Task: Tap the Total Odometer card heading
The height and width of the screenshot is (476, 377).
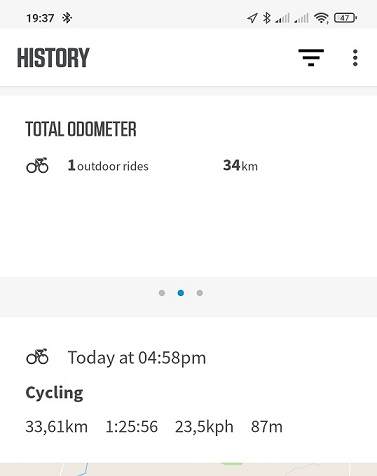Action: 81,129
